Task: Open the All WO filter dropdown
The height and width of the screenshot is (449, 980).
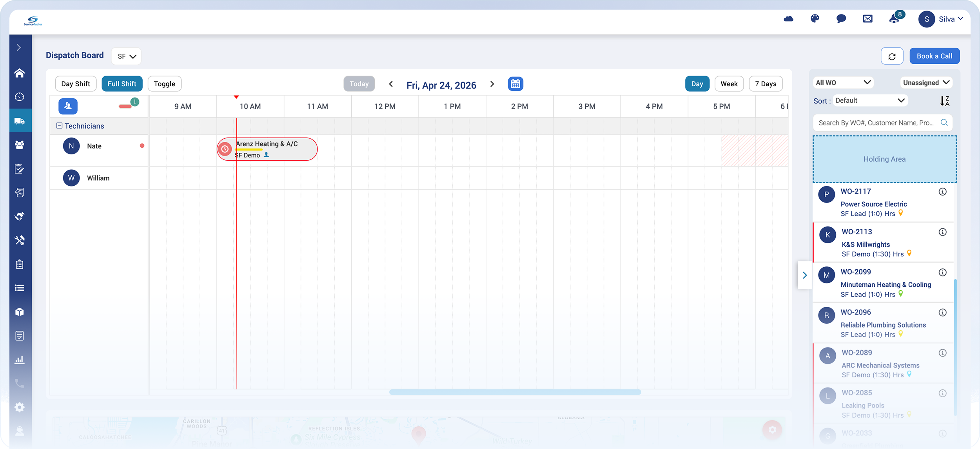Action: point(843,83)
